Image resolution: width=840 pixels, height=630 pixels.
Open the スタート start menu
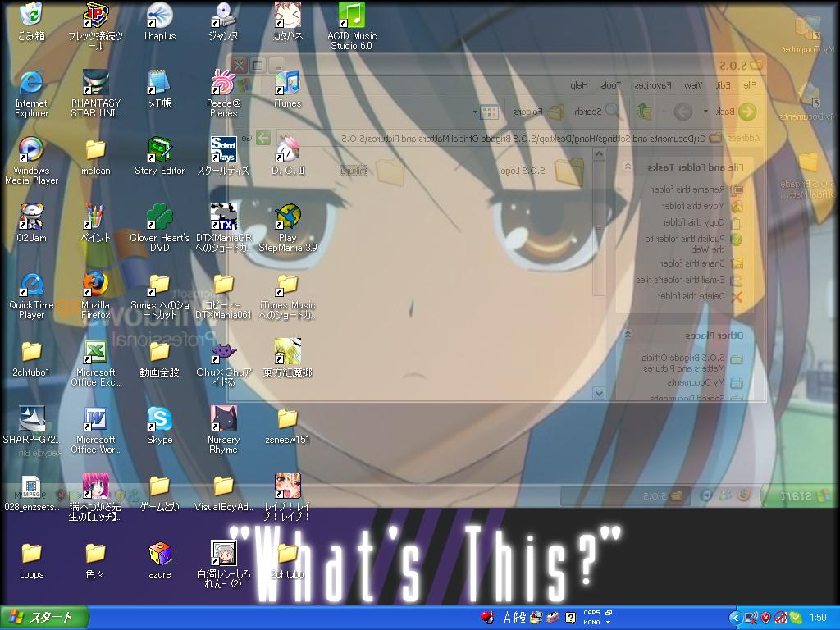tap(44, 618)
